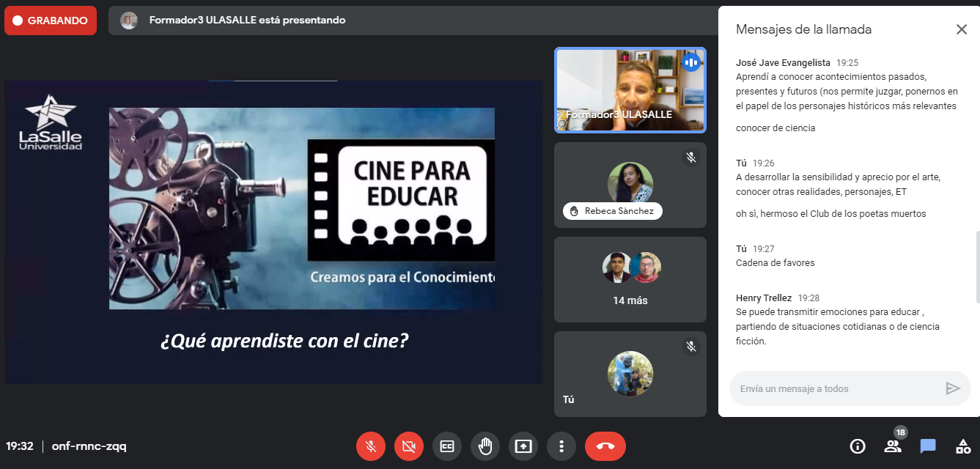980x469 pixels.
Task: Click the La Salle Universidad logo on slide
Action: [51, 122]
